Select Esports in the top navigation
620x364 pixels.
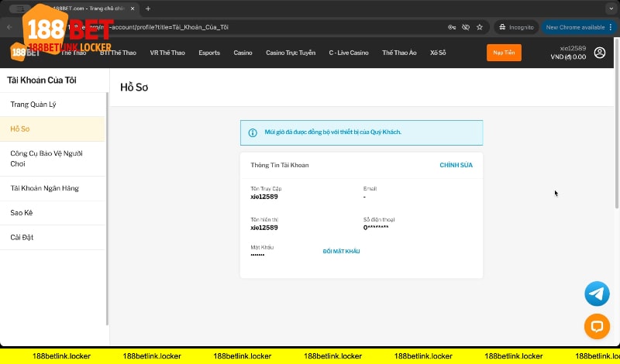[x=209, y=53]
